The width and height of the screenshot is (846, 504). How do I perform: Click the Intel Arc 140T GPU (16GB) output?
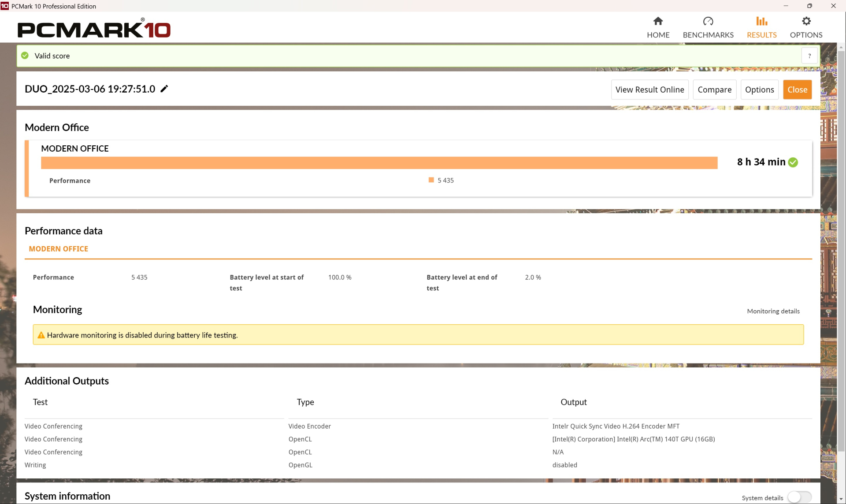tap(633, 439)
